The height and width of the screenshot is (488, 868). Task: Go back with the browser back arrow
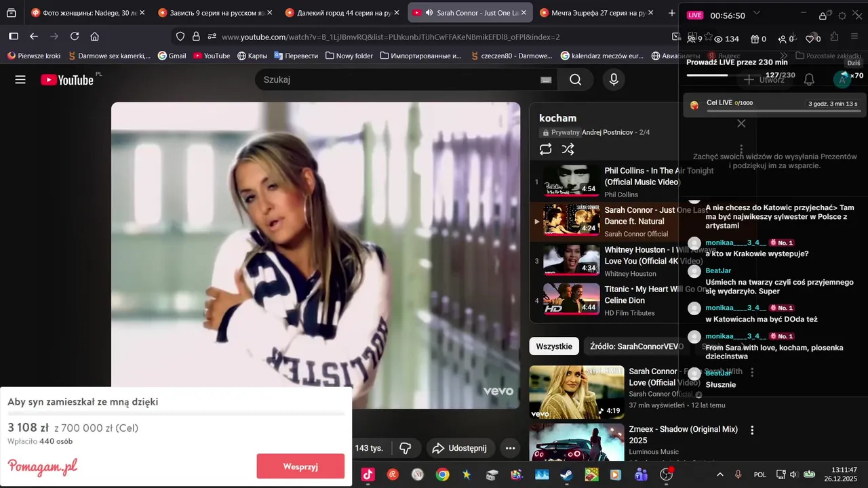coord(34,37)
